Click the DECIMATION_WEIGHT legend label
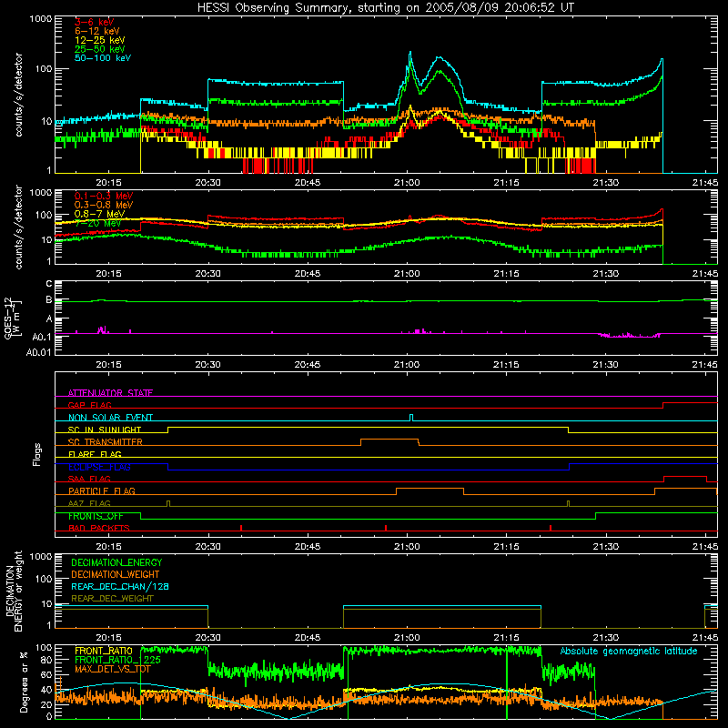This screenshot has width=728, height=728. pos(116,575)
